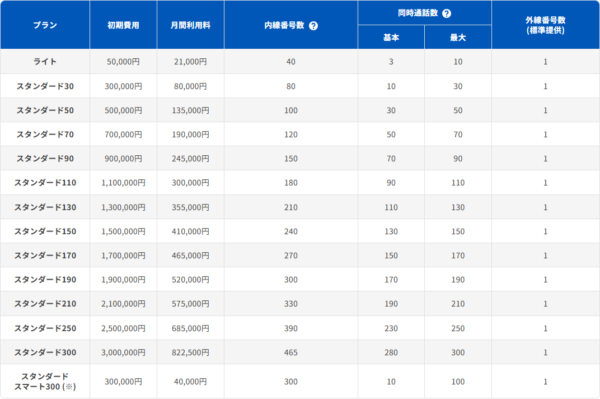Click the スタンダードスマート300 (※) plan name

45,381
